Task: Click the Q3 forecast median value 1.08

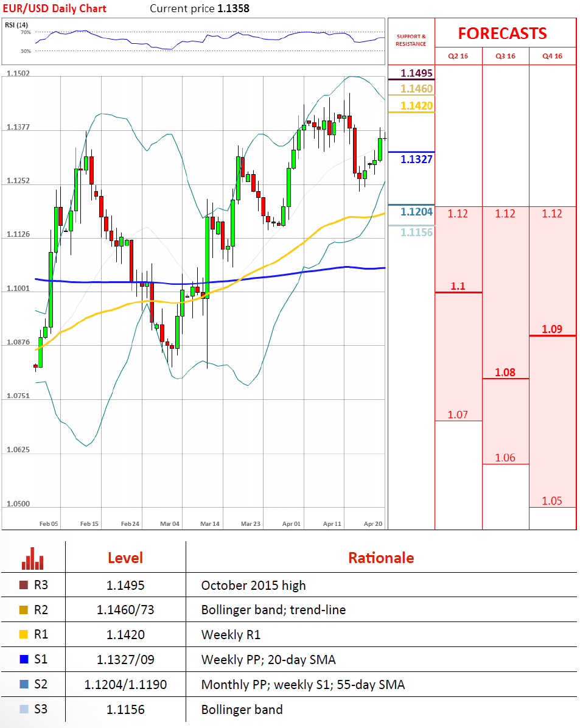Action: click(505, 373)
